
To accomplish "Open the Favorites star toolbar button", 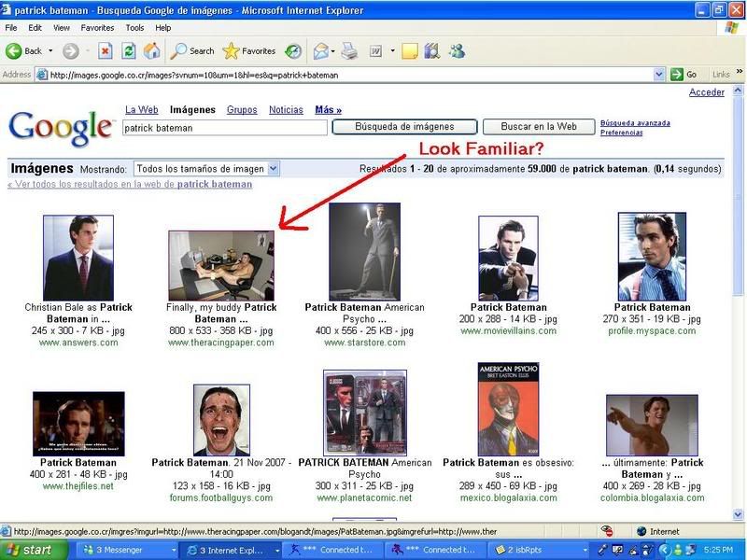I will tap(249, 51).
